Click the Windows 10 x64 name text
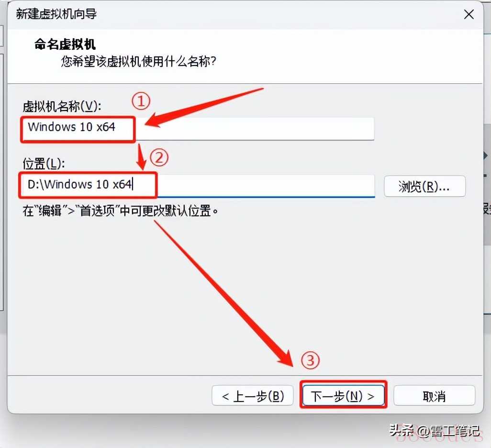This screenshot has height=448, width=491. pos(71,127)
